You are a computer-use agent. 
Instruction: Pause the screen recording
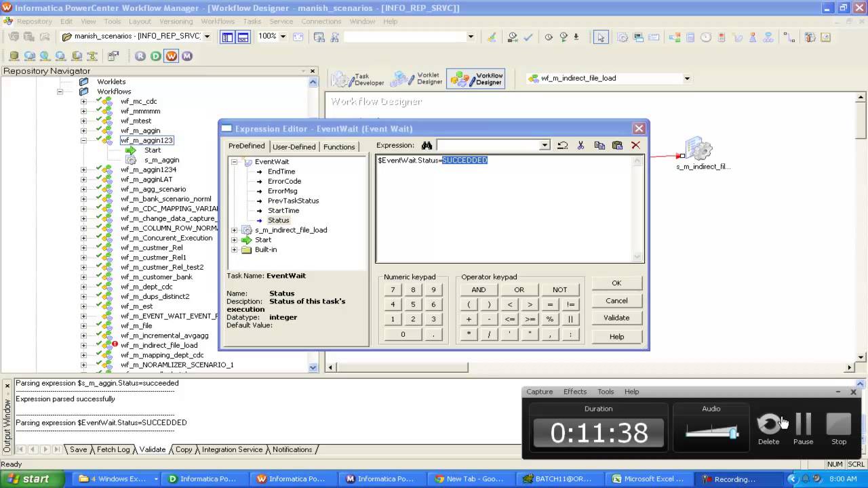[804, 430]
